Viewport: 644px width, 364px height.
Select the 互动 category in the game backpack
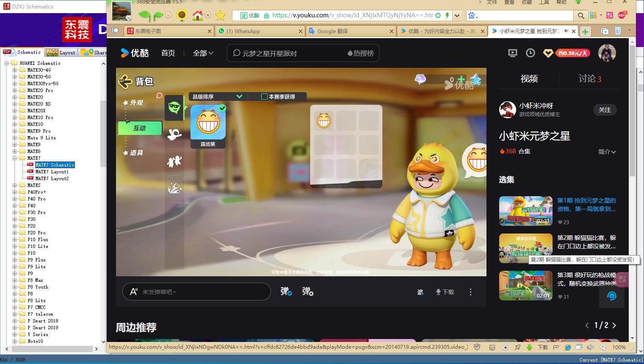click(140, 128)
